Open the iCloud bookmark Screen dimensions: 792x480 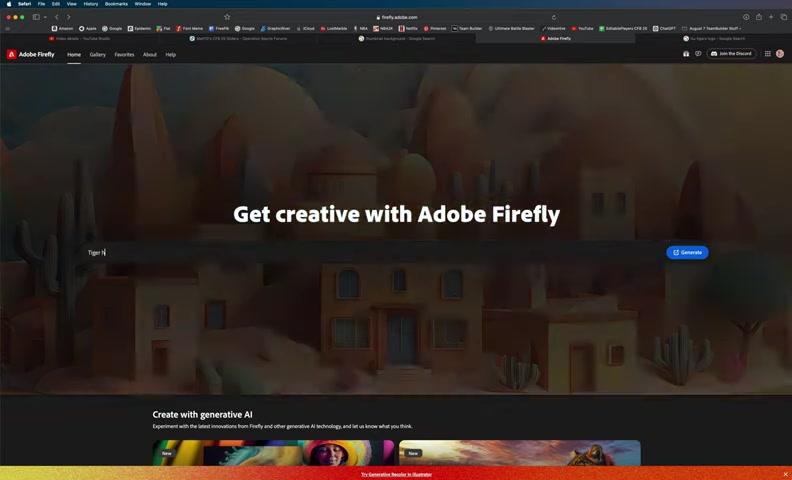coord(306,29)
